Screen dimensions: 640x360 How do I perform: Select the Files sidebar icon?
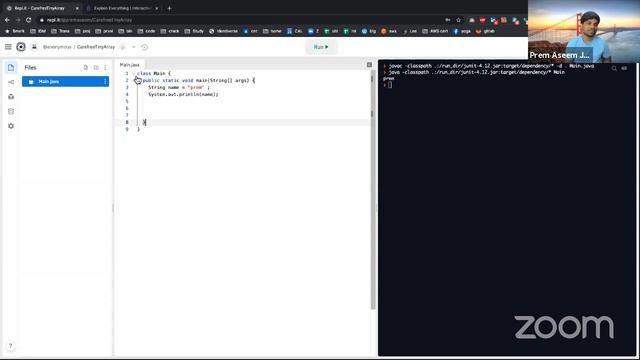pos(11,67)
